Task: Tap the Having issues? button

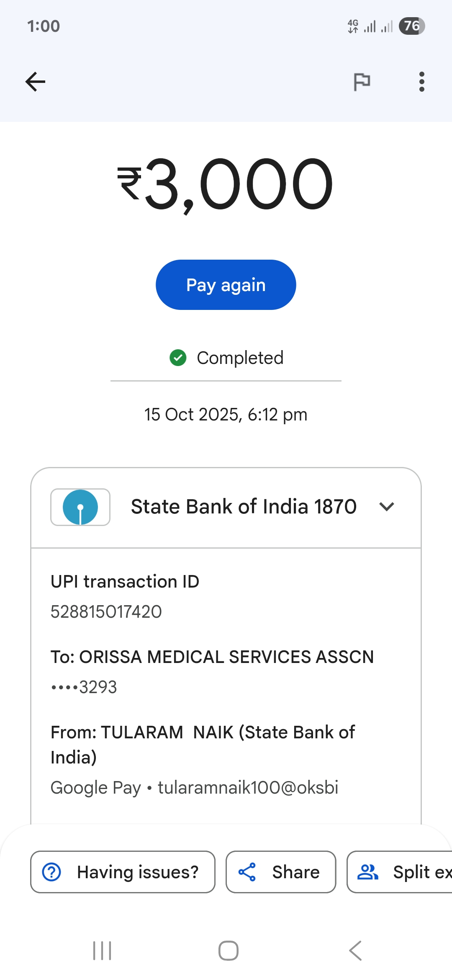Action: (x=123, y=872)
